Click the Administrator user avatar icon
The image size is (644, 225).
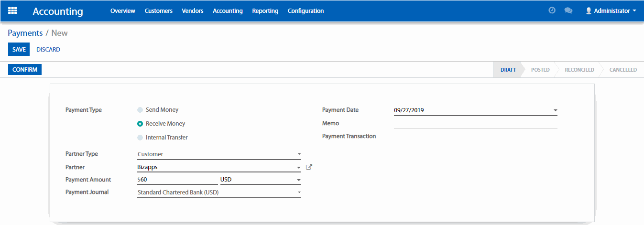point(589,11)
